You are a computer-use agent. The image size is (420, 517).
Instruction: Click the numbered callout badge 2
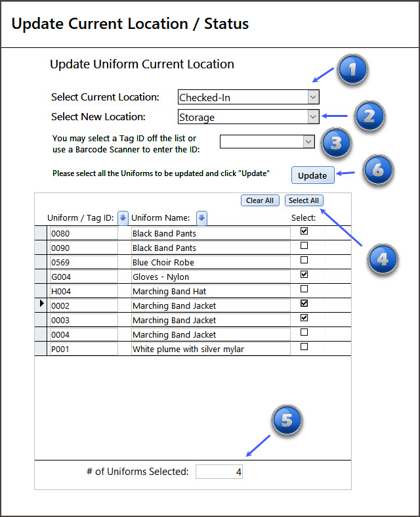[x=369, y=116]
